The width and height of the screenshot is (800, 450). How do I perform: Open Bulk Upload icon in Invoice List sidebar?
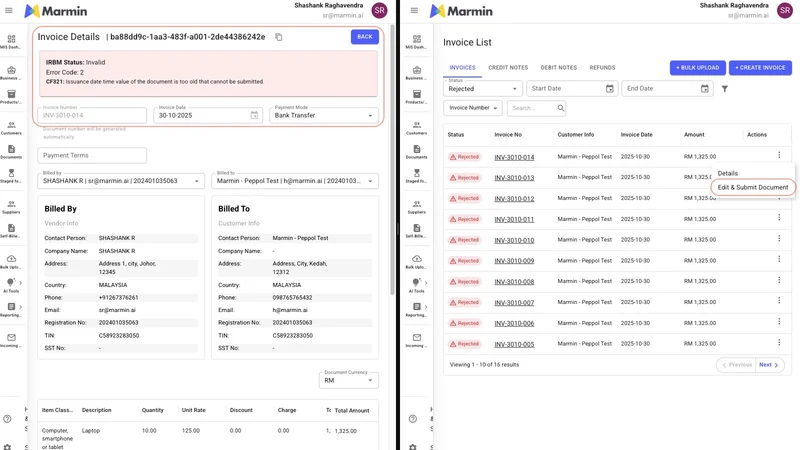point(417,259)
